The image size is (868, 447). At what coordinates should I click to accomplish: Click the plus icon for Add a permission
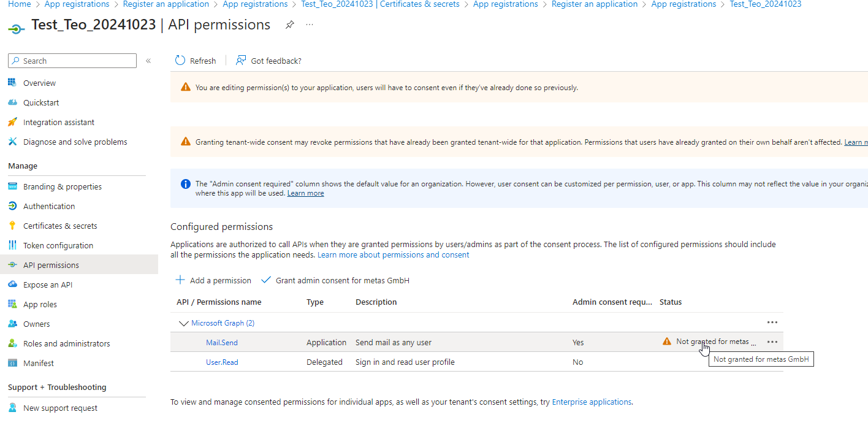(x=180, y=280)
